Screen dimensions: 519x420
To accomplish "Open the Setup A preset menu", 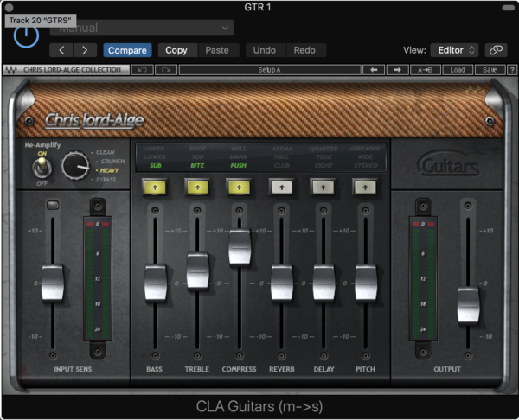I will 270,70.
